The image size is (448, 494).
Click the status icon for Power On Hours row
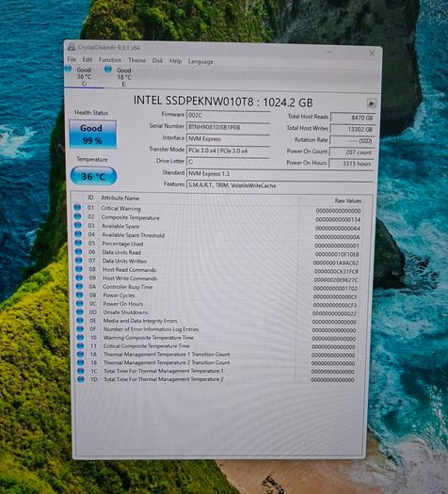(x=80, y=303)
